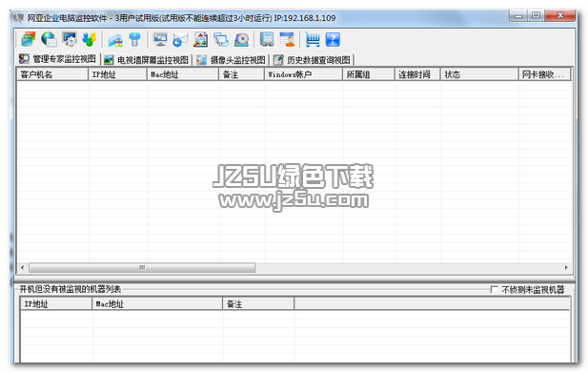Switch to 管理专家监控视图 tab
The height and width of the screenshot is (373, 588).
point(58,59)
